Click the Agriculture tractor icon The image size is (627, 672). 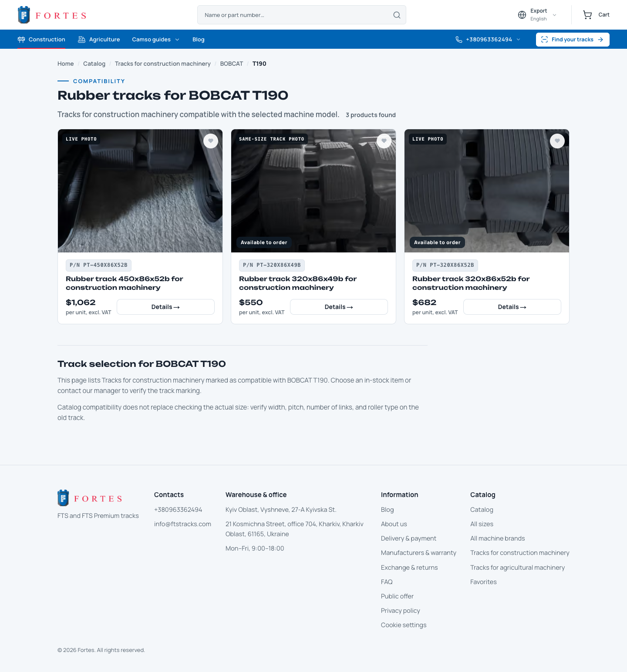coord(81,40)
